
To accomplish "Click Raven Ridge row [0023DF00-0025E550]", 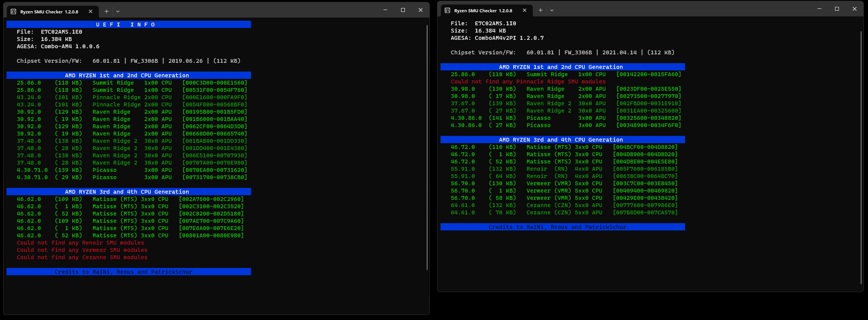I will pos(566,89).
